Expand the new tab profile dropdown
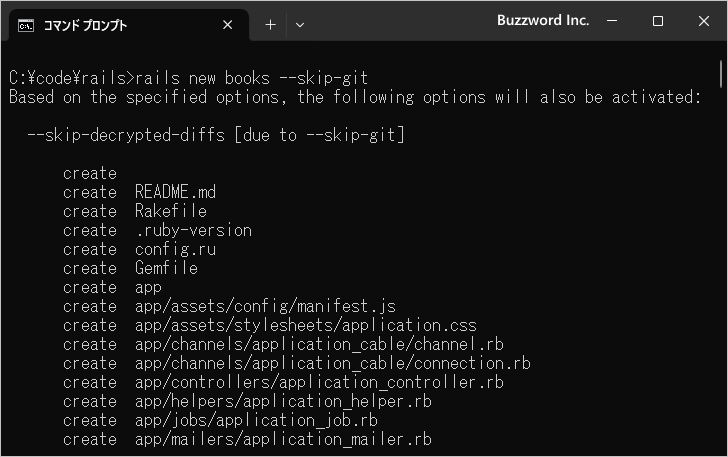728x457 pixels. pos(300,25)
